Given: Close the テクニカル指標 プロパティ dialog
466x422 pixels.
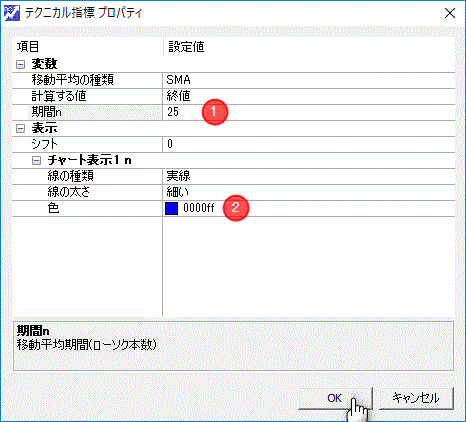Looking at the screenshot, I should [450, 13].
